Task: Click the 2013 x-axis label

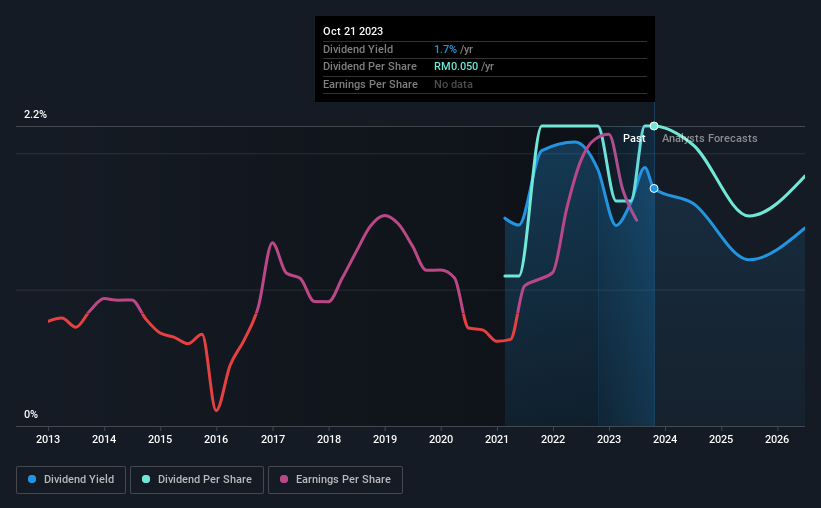Action: pyautogui.click(x=48, y=439)
